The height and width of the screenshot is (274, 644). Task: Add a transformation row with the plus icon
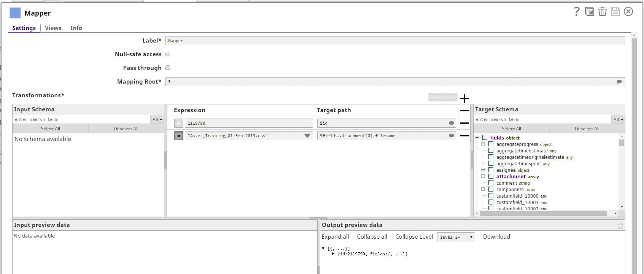click(464, 98)
